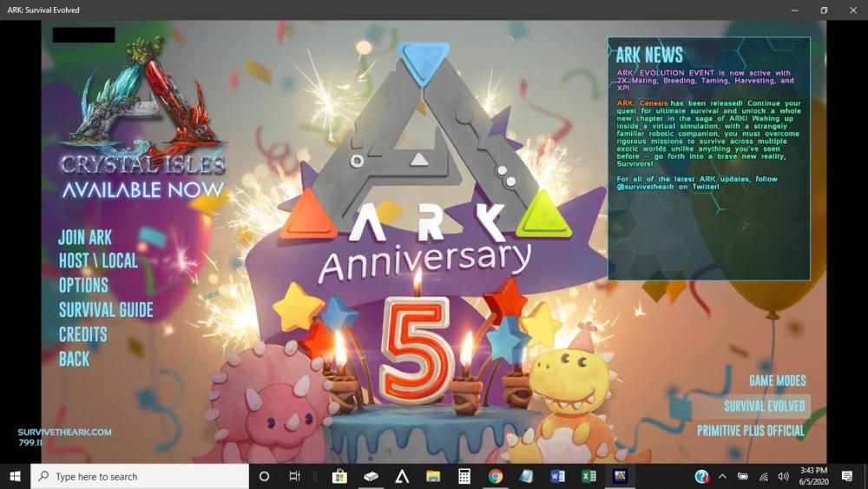Open Calculator from taskbar
The width and height of the screenshot is (868, 489).
pyautogui.click(x=464, y=476)
